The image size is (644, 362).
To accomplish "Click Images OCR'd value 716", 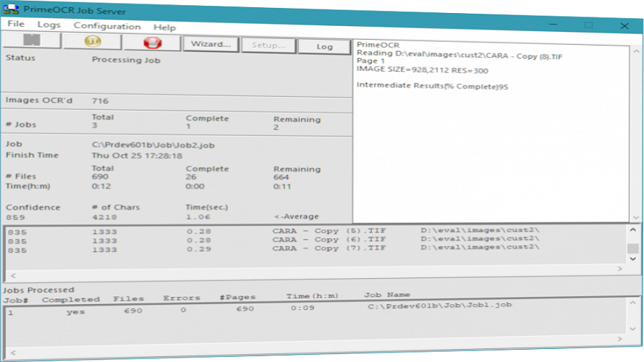I will (100, 101).
